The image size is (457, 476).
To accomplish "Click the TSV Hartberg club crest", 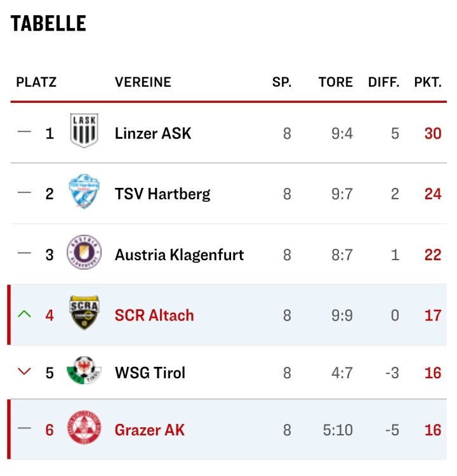I will [84, 192].
